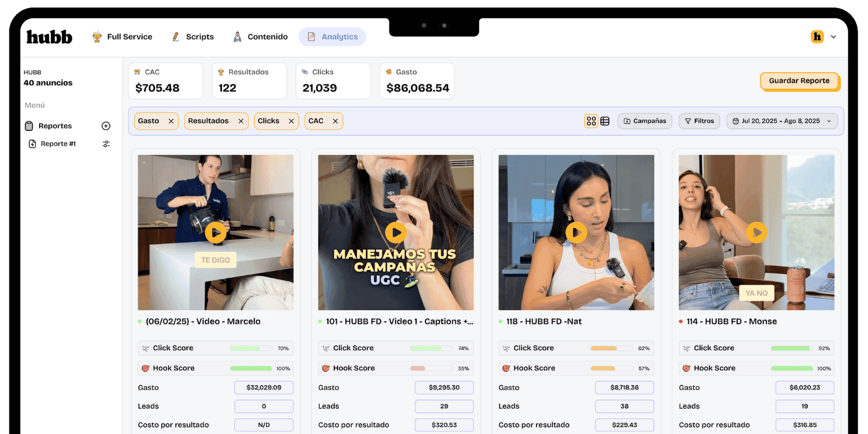Expand the account dropdown chevron
This screenshot has width=868, height=434.
(x=833, y=37)
